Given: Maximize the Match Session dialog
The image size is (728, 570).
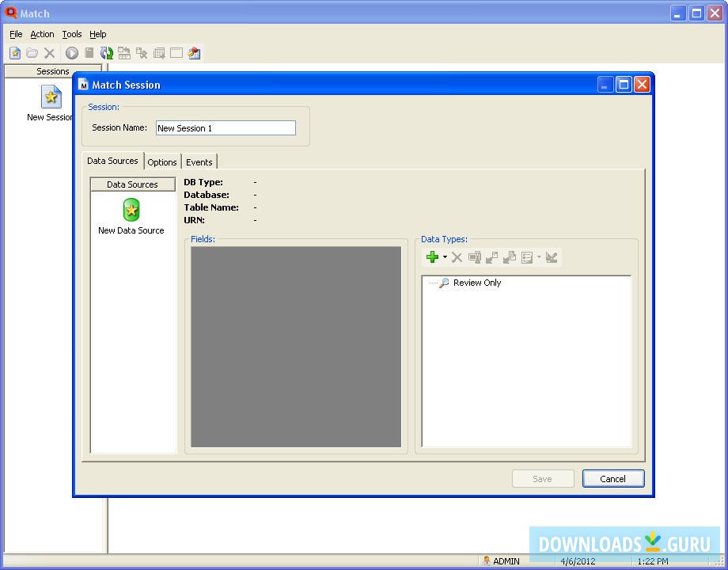Looking at the screenshot, I should click(624, 85).
